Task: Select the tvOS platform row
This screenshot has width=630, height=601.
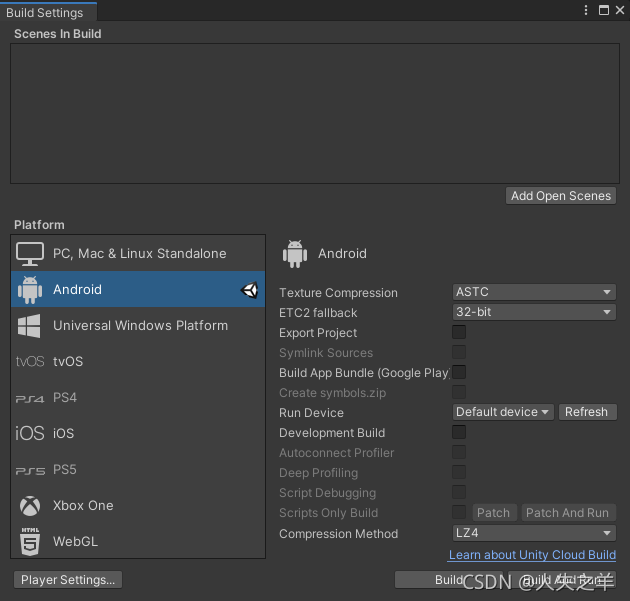Action: click(x=138, y=362)
